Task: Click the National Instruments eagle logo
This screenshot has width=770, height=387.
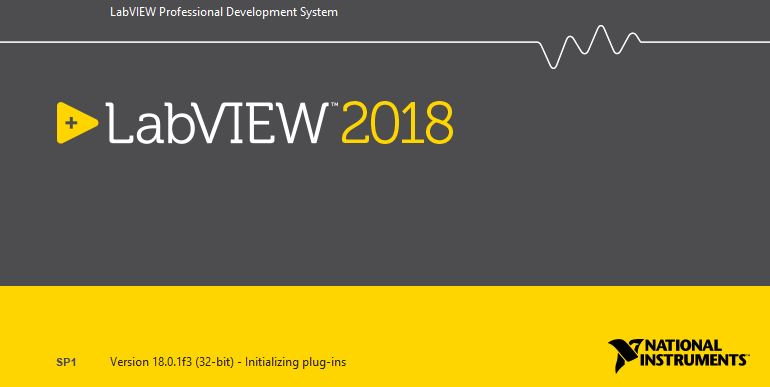Action: 625,355
